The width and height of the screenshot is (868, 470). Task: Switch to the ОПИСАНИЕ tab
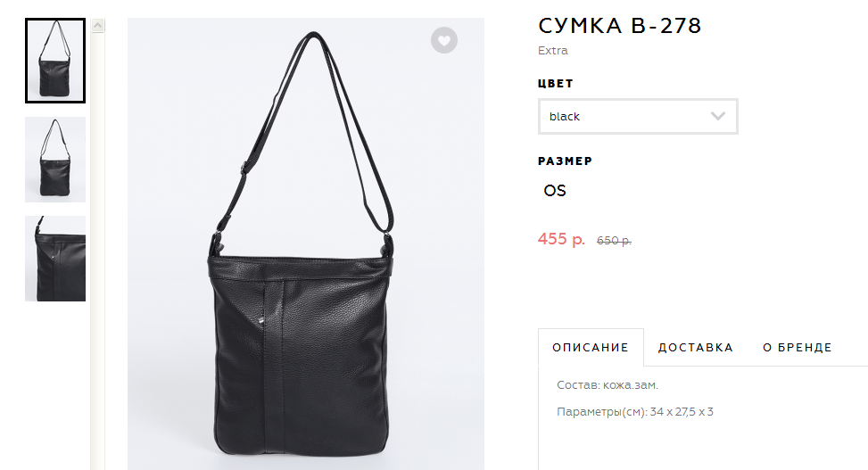tap(591, 348)
